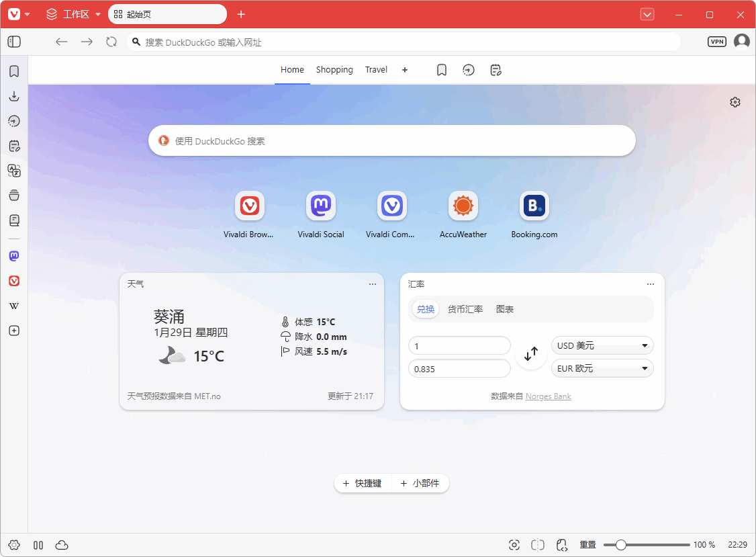The height and width of the screenshot is (557, 756).
Task: Toggle the pause/break mode icon
Action: [x=38, y=545]
